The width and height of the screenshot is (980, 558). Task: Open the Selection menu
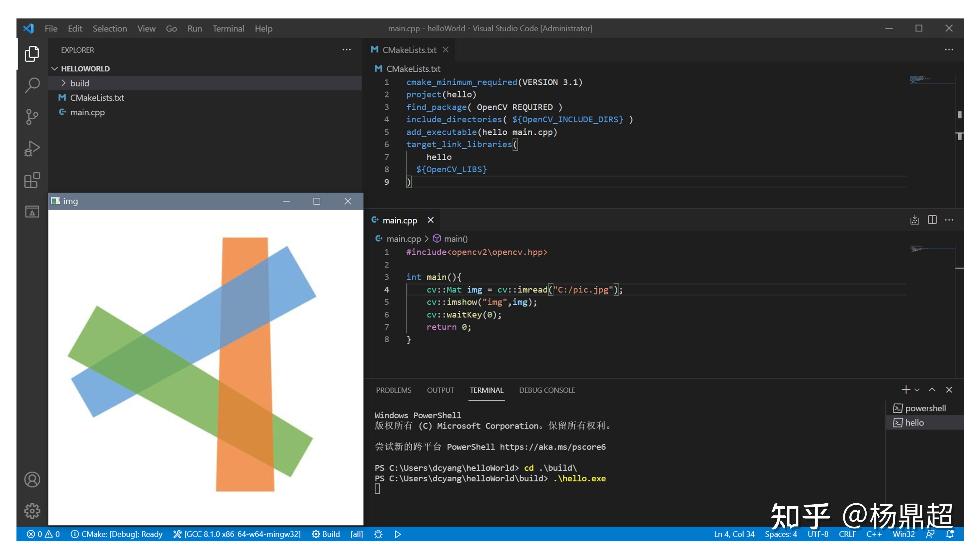coord(109,28)
